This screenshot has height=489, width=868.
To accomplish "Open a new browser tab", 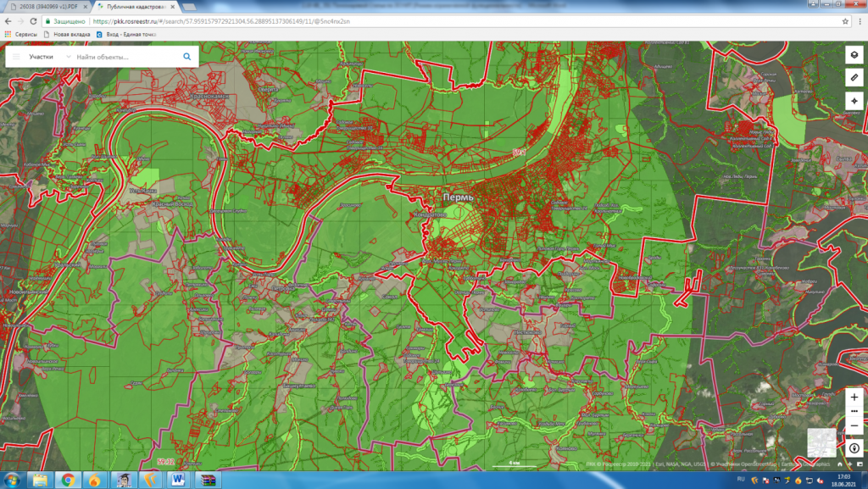I will pyautogui.click(x=189, y=7).
